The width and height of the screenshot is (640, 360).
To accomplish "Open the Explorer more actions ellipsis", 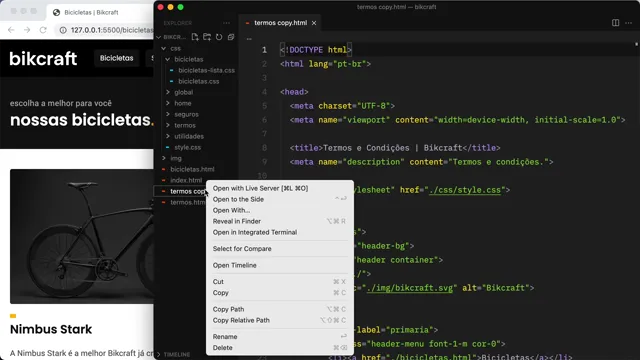I will click(227, 23).
